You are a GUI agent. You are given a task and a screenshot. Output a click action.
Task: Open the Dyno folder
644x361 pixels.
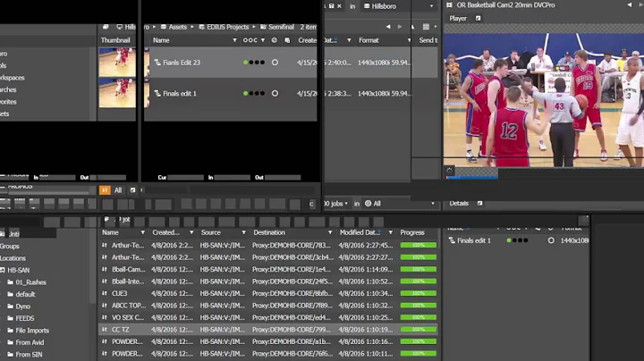pyautogui.click(x=22, y=306)
